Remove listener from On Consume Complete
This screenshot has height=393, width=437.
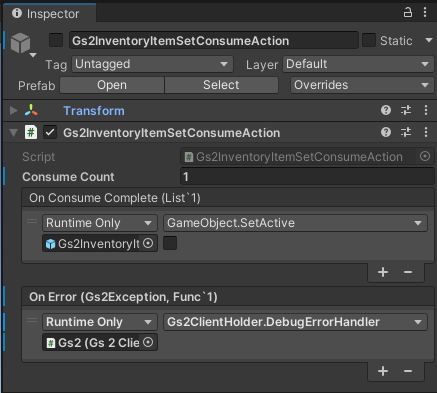pos(408,272)
